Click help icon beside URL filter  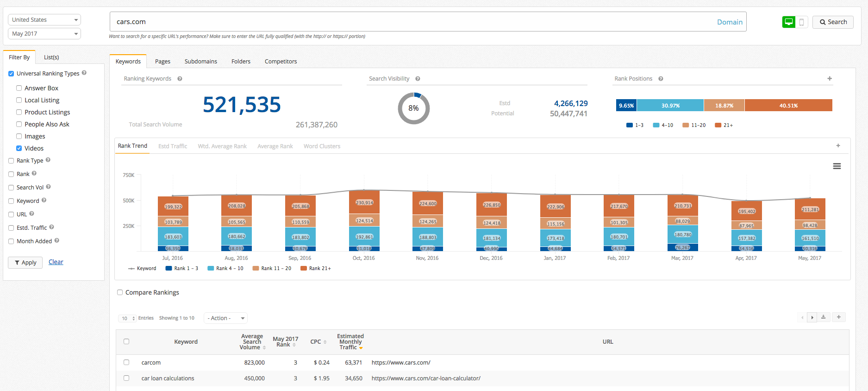pos(32,214)
